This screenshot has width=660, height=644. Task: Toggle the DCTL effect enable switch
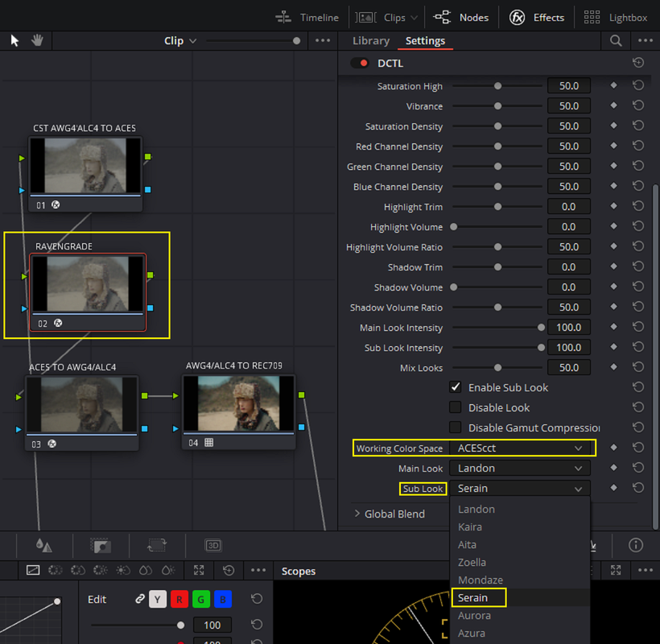coord(360,63)
